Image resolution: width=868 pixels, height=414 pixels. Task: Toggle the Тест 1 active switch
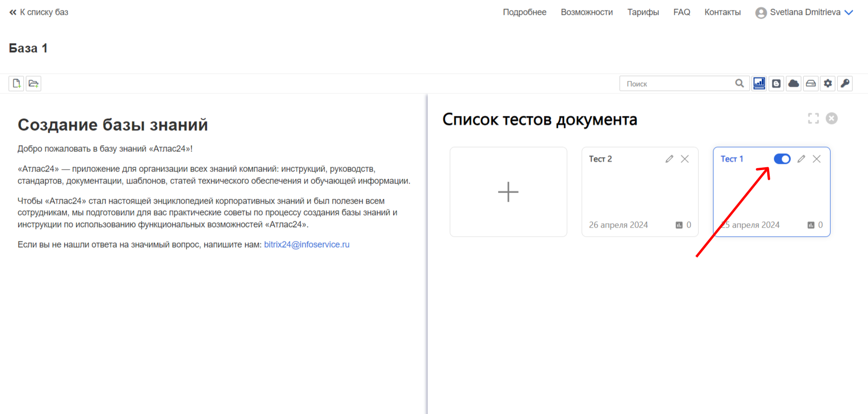[x=782, y=159]
